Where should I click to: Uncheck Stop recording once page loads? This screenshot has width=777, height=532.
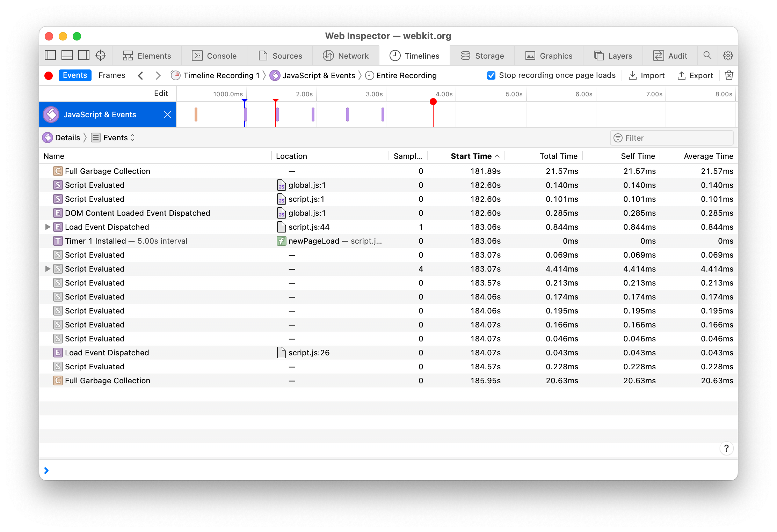pos(491,75)
